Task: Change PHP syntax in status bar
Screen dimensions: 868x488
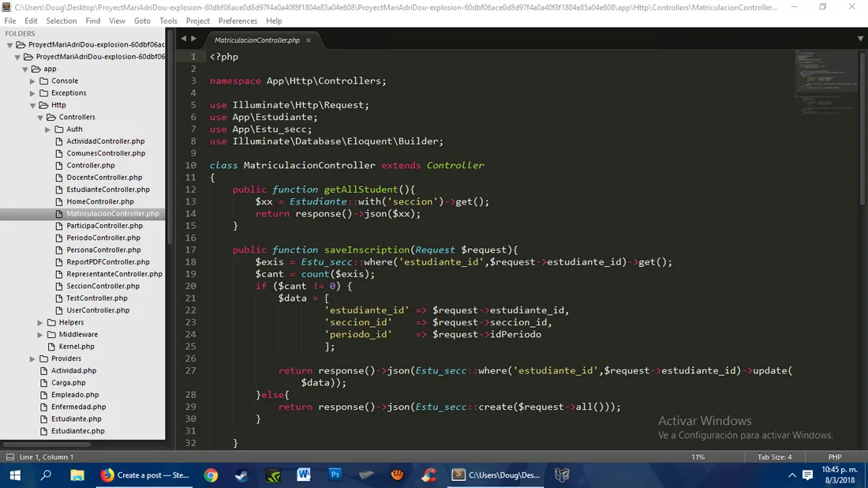Action: click(x=835, y=457)
